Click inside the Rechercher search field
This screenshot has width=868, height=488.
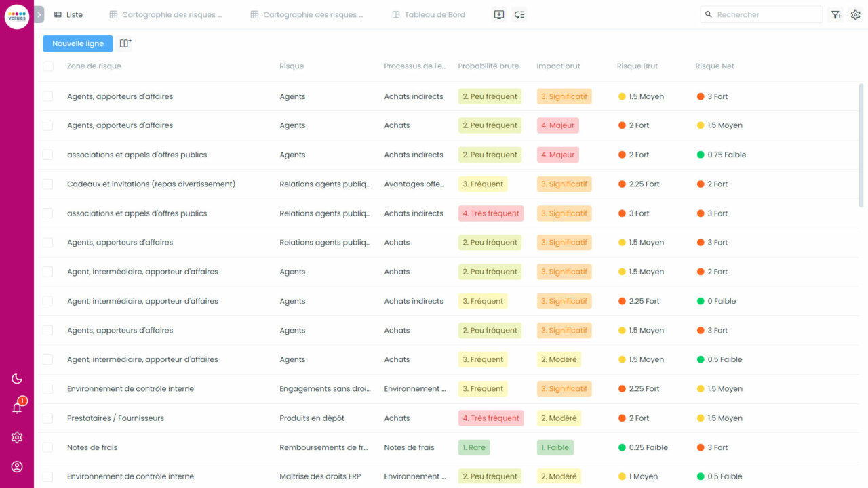(x=761, y=14)
